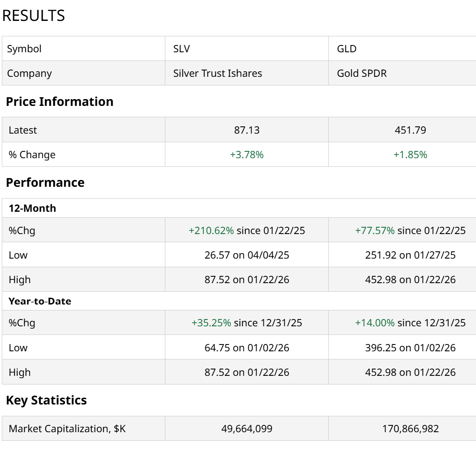Click SLV year-to-date low 64.75
Viewport: 476px width, 454px height.
tap(217, 348)
